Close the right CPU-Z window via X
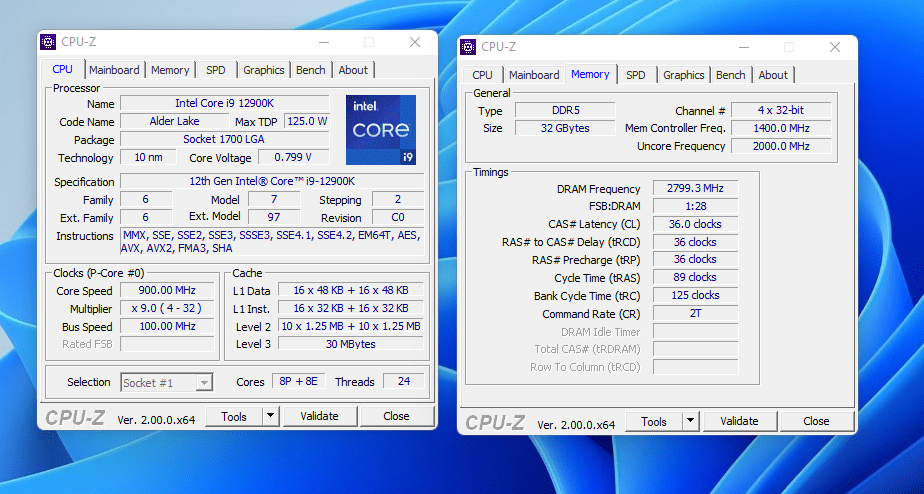The image size is (924, 494). click(x=834, y=47)
